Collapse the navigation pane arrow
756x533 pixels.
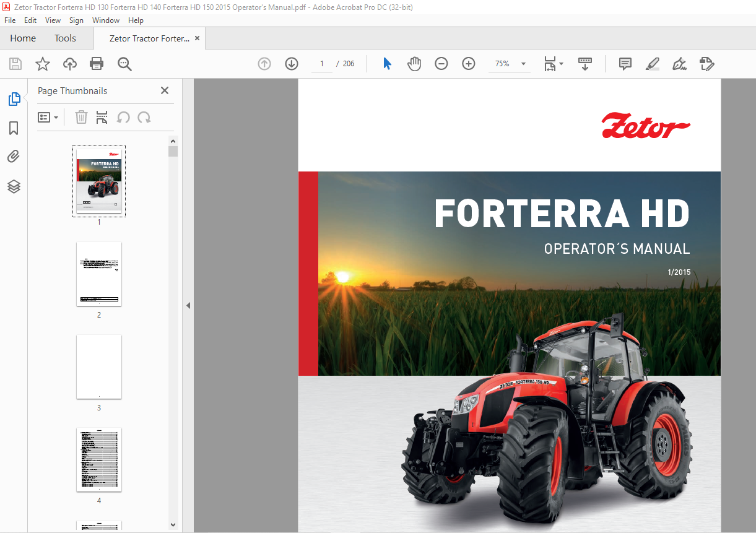pos(188,305)
